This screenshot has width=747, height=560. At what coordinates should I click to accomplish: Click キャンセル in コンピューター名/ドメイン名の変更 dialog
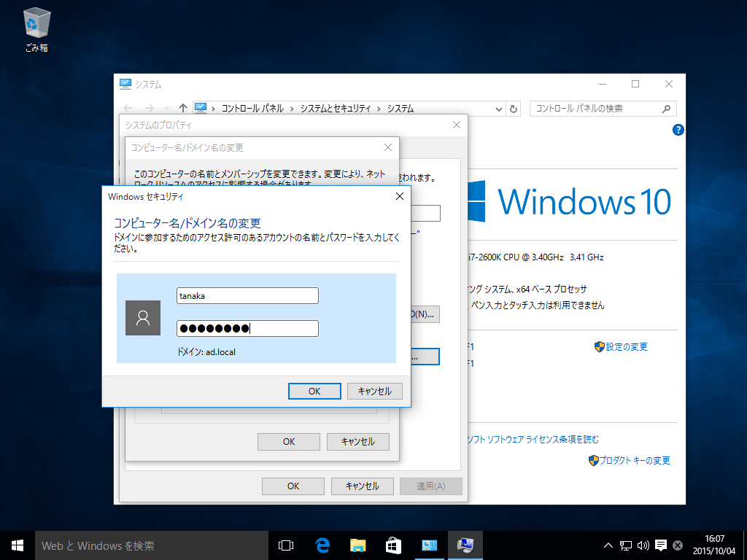click(357, 441)
